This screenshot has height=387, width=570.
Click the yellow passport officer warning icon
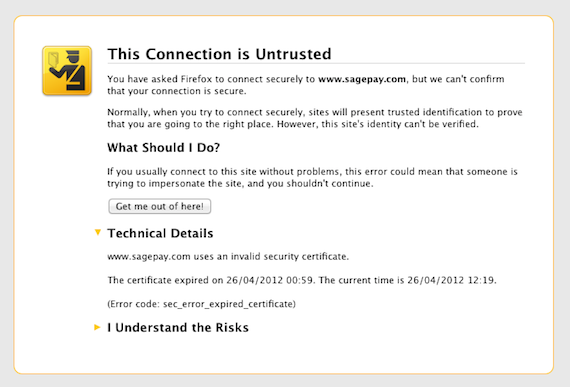67,70
